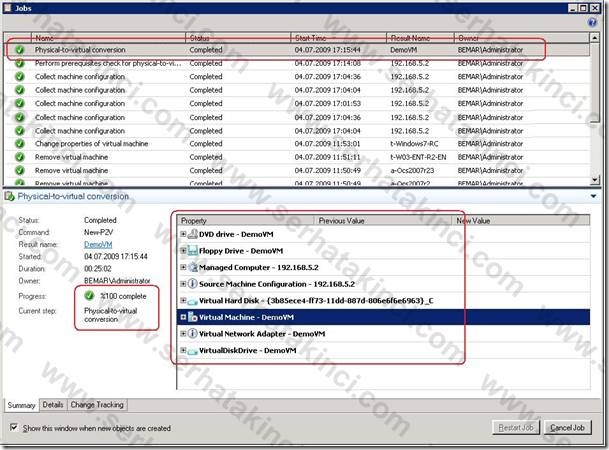The image size is (609, 450).
Task: Expand Virtual Network Adapter - DemoVM node
Action: [x=183, y=334]
